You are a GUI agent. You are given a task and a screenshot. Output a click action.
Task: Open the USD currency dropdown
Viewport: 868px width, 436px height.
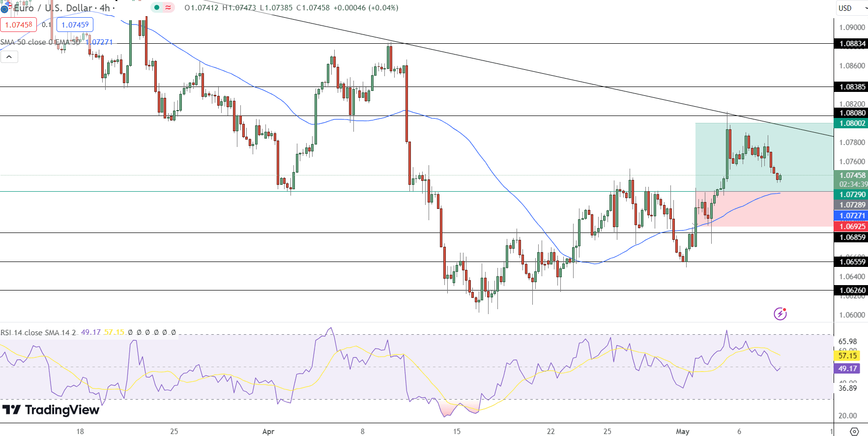852,8
